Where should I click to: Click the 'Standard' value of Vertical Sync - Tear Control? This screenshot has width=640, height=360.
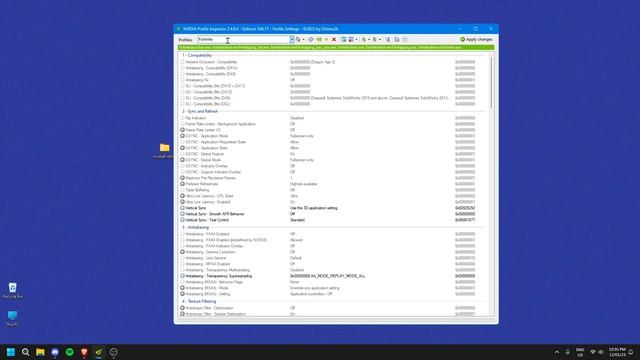297,220
